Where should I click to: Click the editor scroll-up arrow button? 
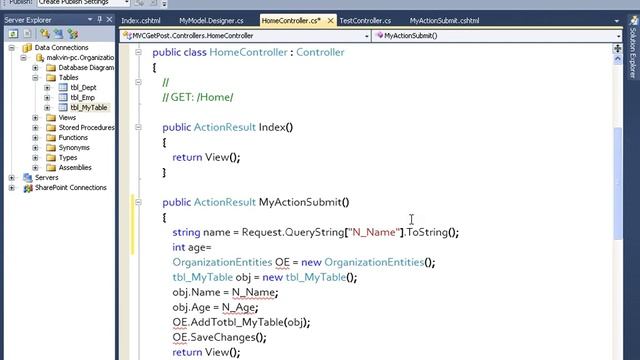[617, 60]
